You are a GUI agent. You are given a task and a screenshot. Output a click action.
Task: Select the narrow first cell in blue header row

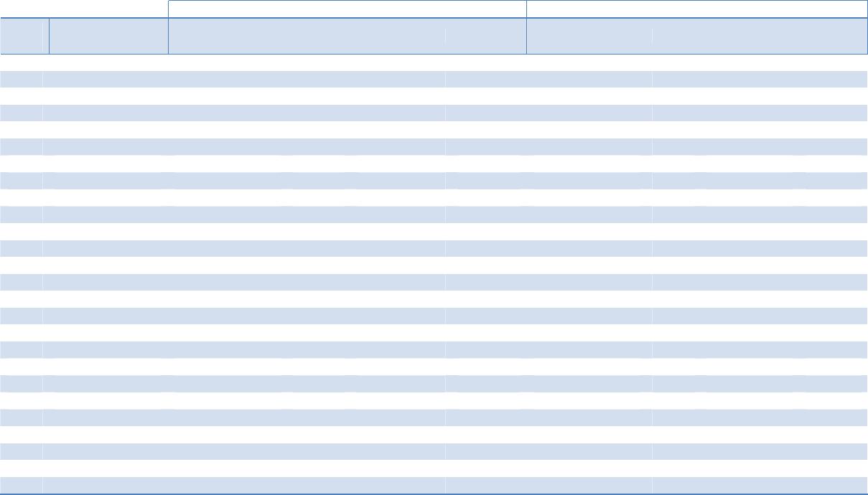point(24,36)
